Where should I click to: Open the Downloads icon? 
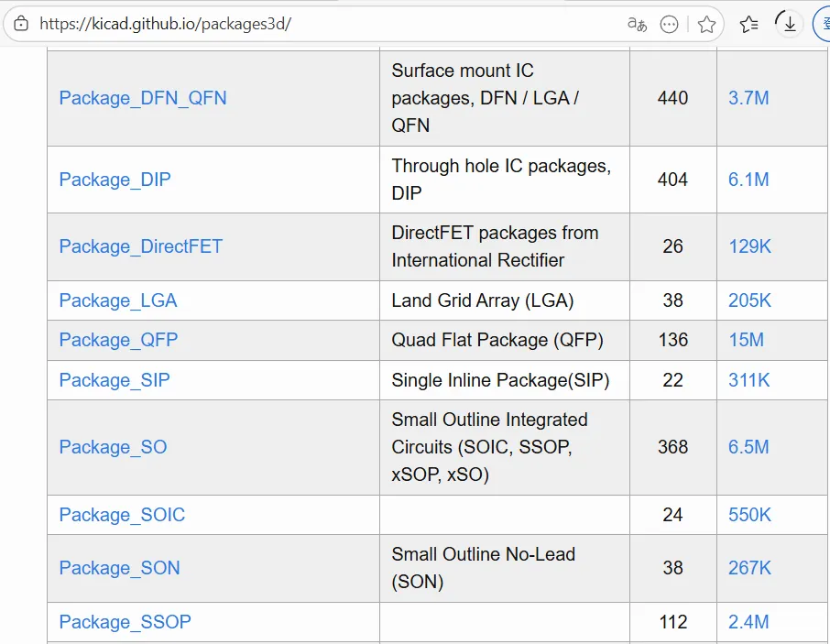coord(789,24)
